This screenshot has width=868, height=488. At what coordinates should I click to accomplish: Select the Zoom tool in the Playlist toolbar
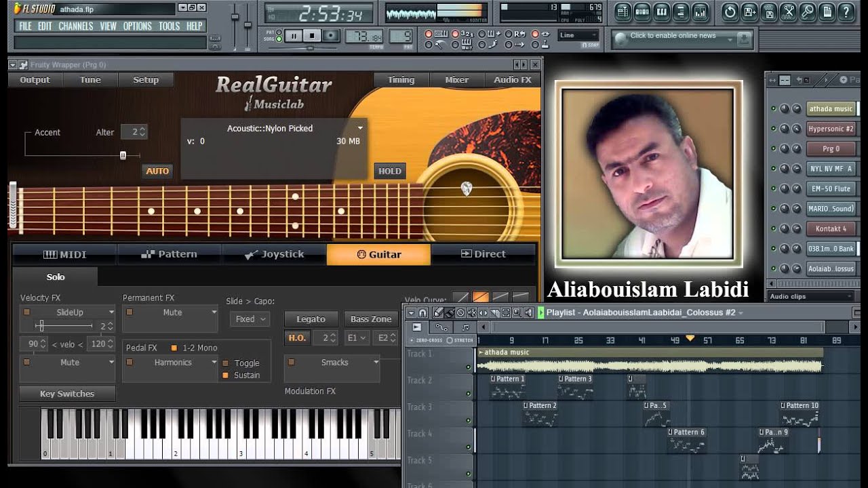coord(517,312)
